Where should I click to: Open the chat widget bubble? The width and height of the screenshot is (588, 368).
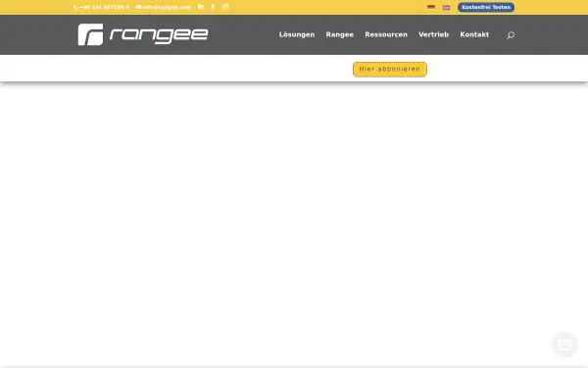click(564, 344)
